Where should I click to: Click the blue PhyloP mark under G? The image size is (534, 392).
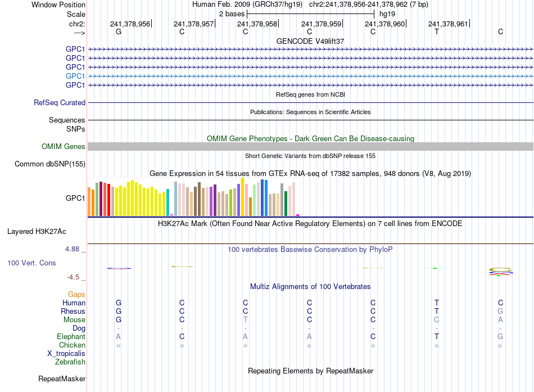coord(119,269)
